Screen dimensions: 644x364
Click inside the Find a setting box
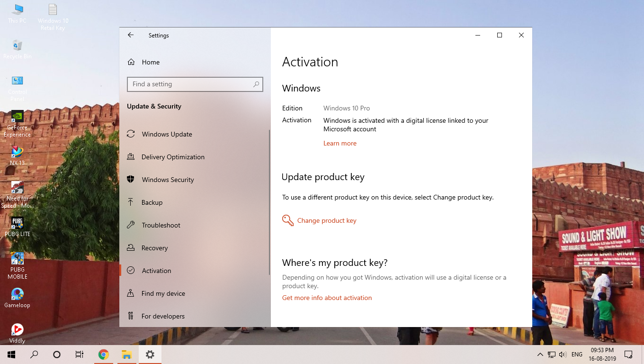pos(195,84)
